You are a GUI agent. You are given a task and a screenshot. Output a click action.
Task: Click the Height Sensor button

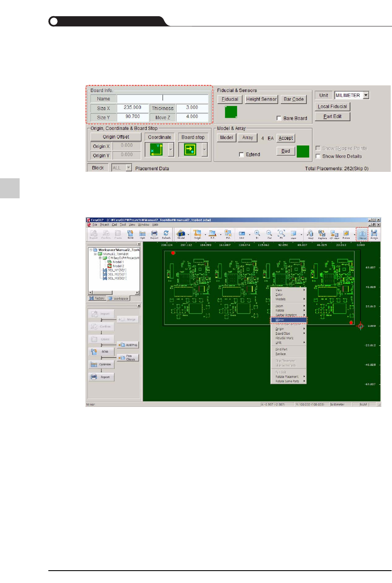[261, 99]
